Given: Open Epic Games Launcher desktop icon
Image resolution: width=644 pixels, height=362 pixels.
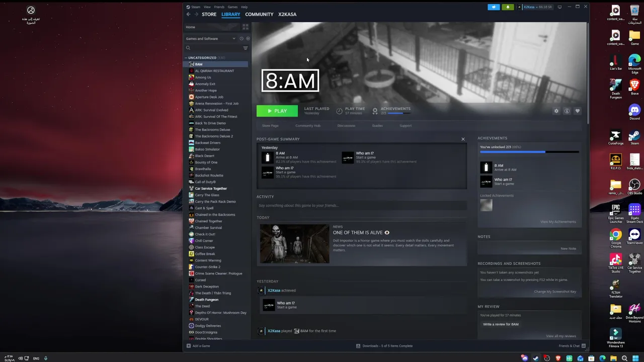Looking at the screenshot, I should (x=616, y=213).
